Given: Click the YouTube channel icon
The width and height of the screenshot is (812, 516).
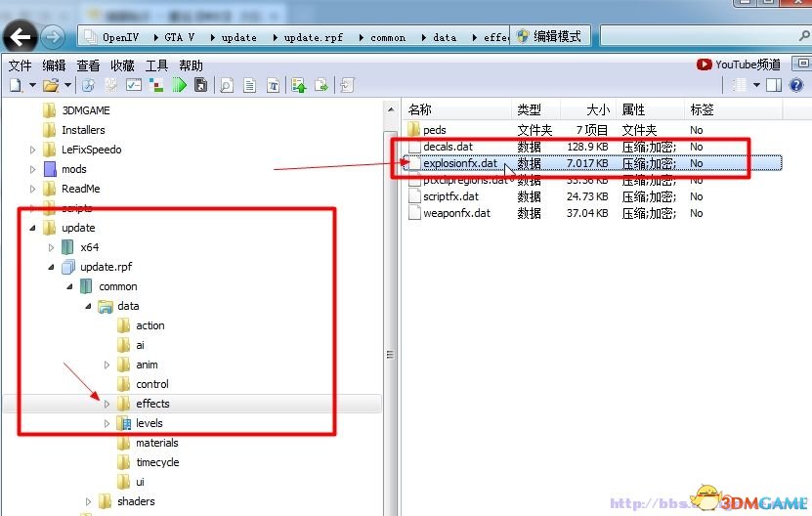Looking at the screenshot, I should pyautogui.click(x=704, y=64).
